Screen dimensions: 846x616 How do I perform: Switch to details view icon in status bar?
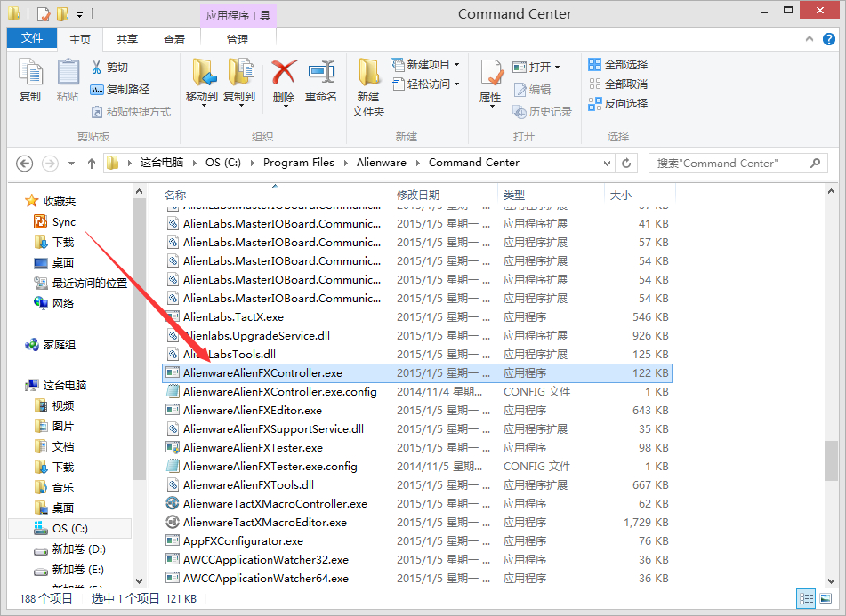(807, 598)
